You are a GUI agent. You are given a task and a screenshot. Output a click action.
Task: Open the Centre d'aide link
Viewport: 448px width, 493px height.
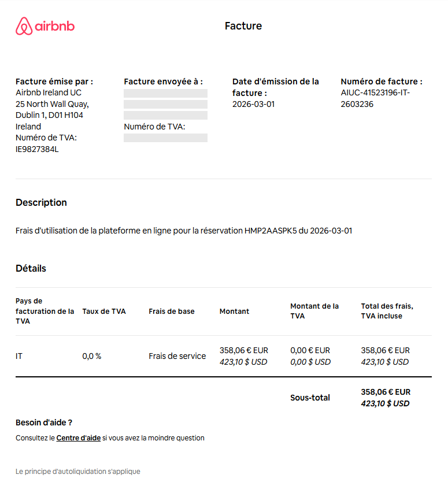(x=78, y=438)
